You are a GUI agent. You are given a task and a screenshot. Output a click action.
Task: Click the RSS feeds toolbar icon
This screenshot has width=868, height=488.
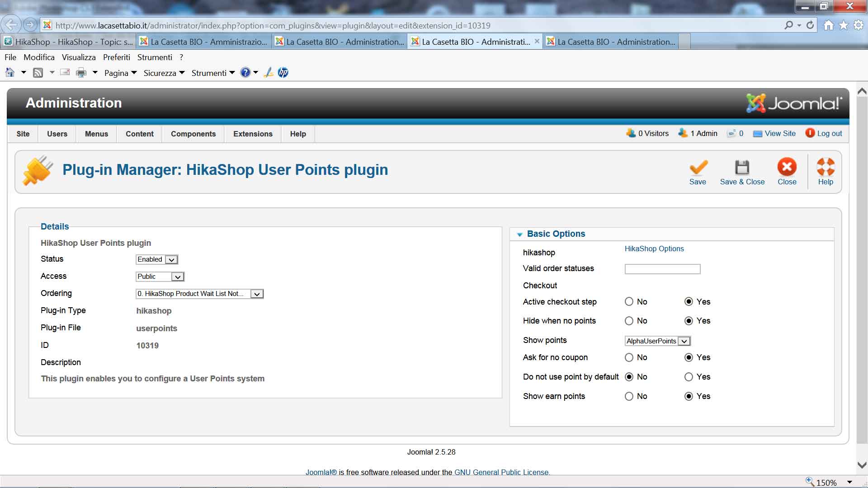click(38, 73)
